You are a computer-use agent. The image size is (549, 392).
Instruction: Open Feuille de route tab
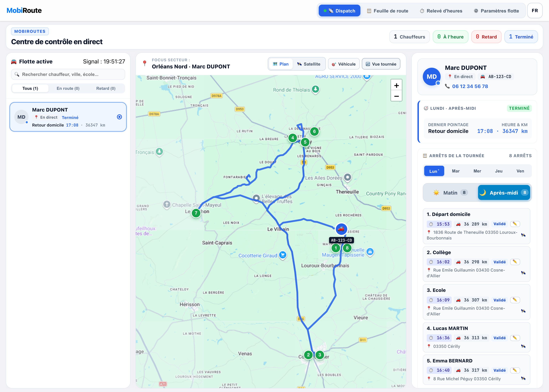(x=388, y=11)
